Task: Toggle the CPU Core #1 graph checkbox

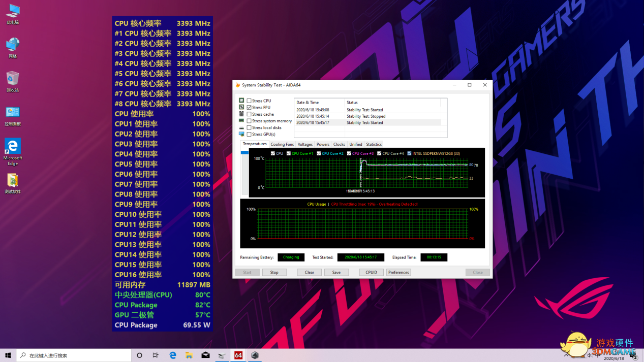Action: (289, 153)
